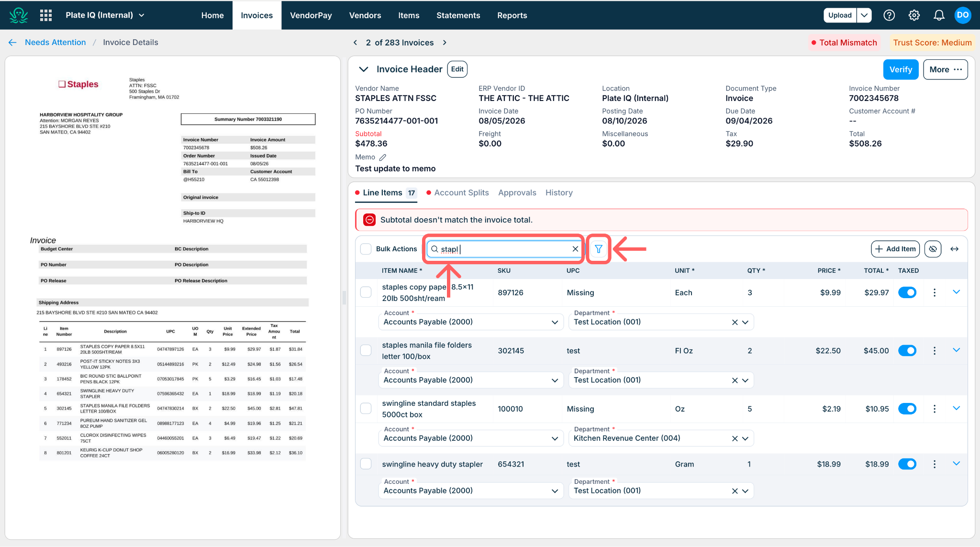Open the line items filter icon
Screen dimensions: 980x547
[x=598, y=249]
